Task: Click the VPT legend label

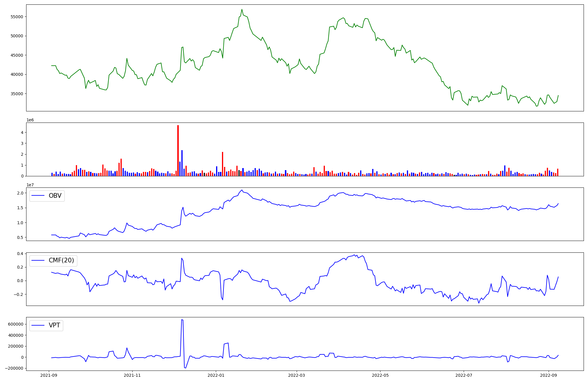Action: [54, 325]
